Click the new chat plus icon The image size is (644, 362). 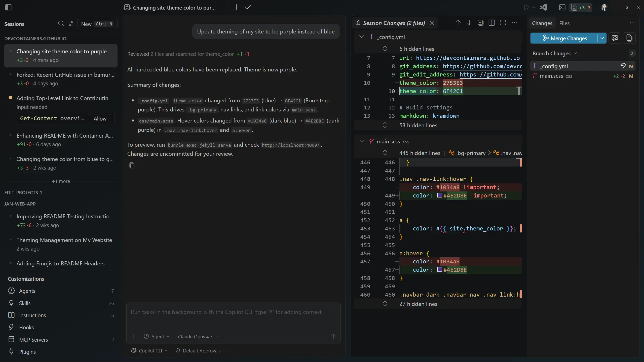coord(236,7)
